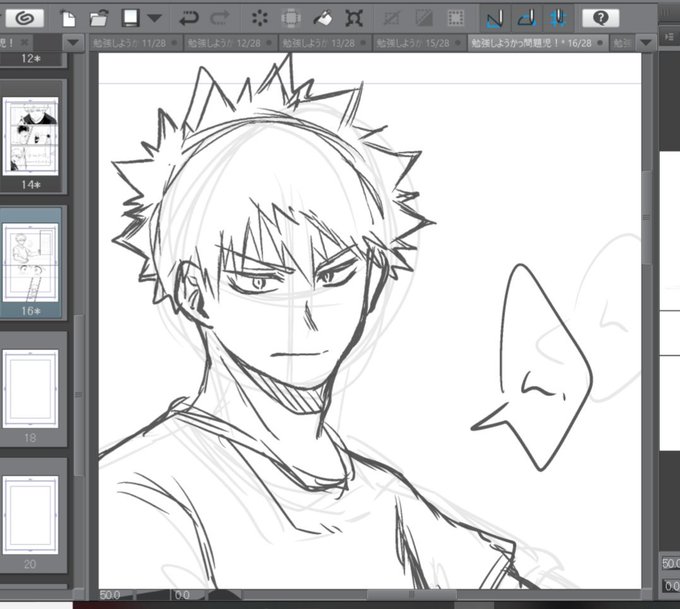Select the Fill bucket icon in toolbar
Screen dimensions: 680x609
click(323, 19)
